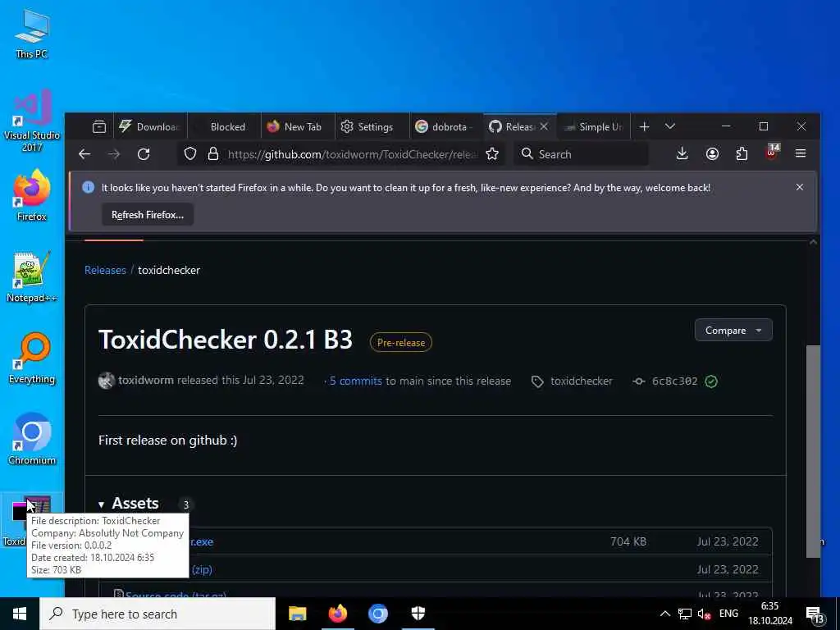This screenshot has height=630, width=840.
Task: Click the Refresh Firefox... button
Action: click(148, 215)
